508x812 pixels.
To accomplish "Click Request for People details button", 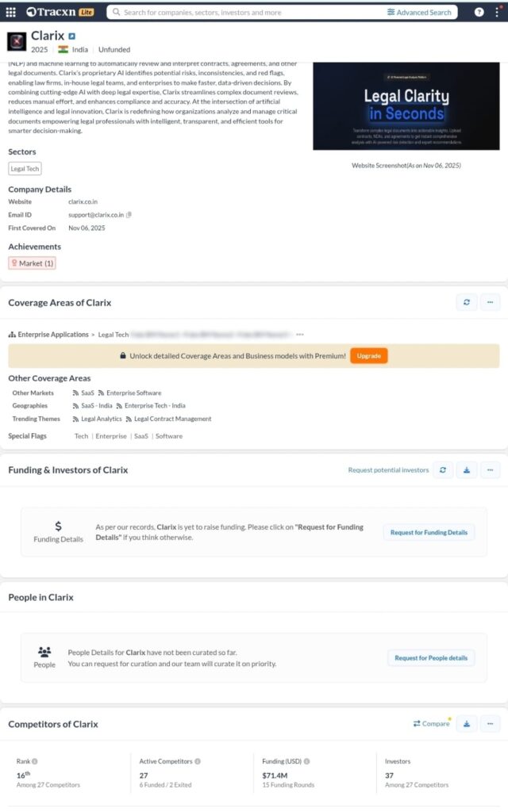I will (431, 657).
